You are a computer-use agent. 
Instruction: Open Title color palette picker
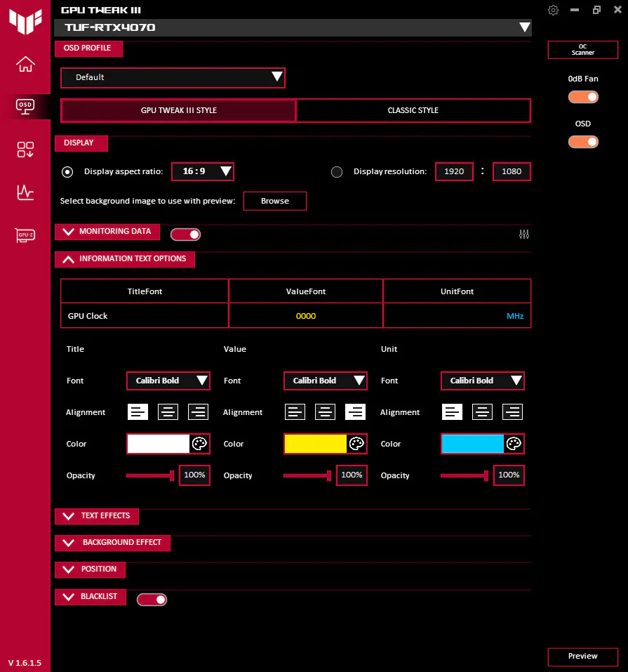[199, 444]
